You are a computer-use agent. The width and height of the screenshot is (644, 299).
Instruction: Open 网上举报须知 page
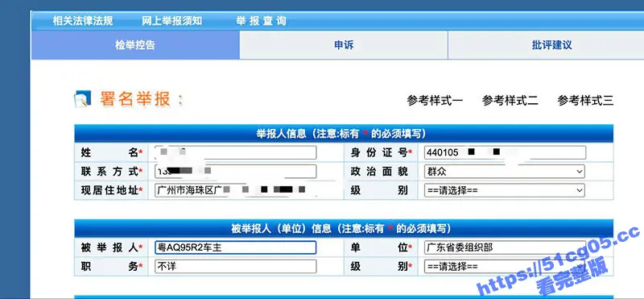[x=171, y=21]
